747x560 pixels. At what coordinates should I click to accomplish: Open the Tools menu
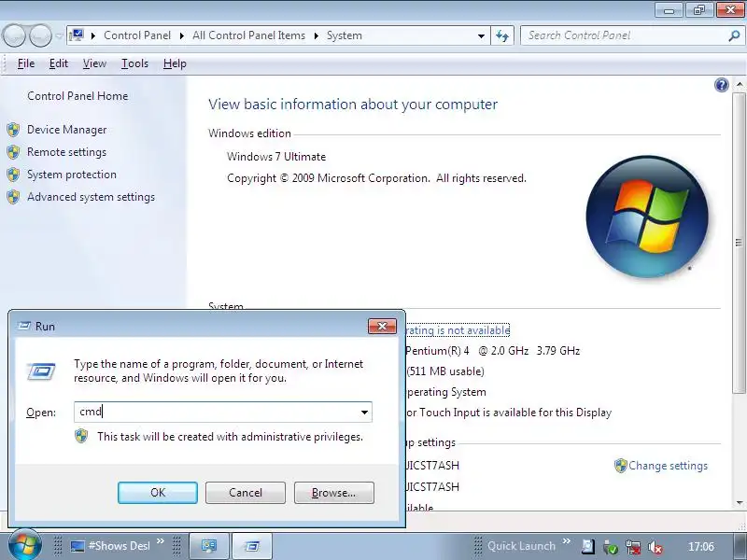coord(134,63)
